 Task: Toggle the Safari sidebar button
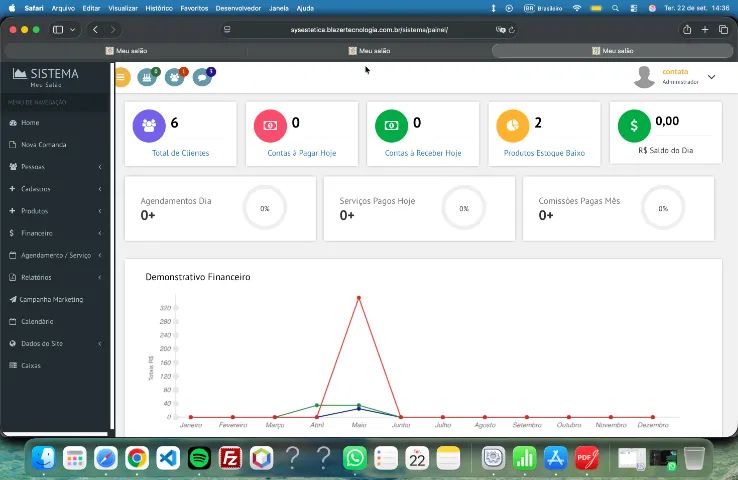(x=58, y=30)
